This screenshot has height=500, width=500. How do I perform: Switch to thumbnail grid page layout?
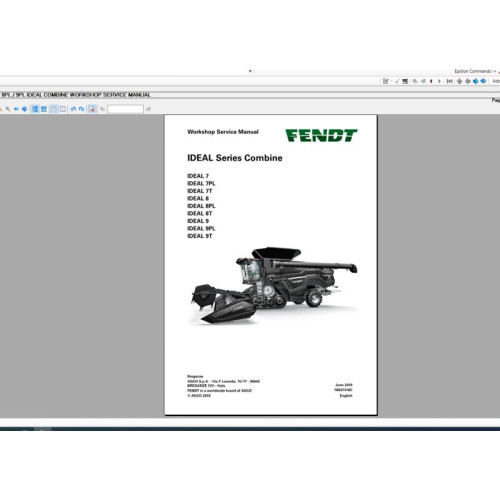(x=44, y=109)
